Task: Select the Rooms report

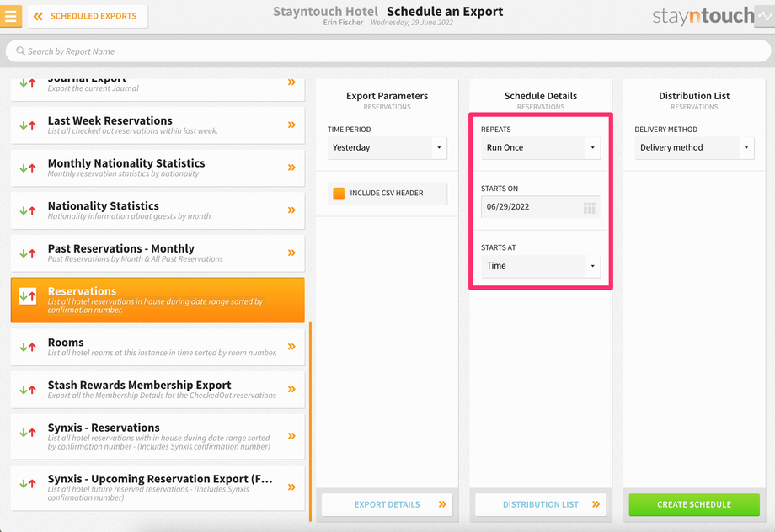Action: point(158,347)
